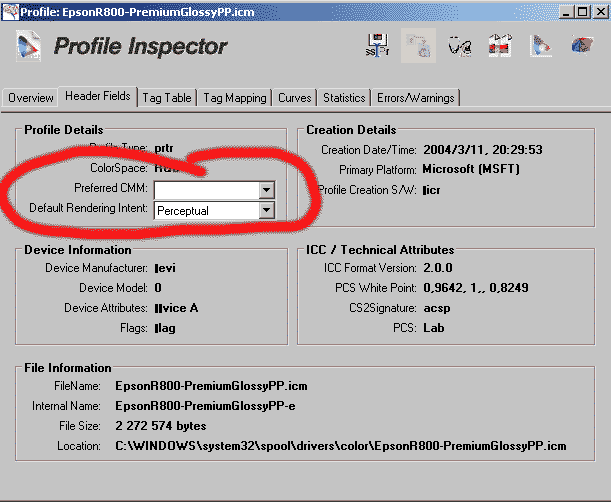The height and width of the screenshot is (502, 611).
Task: Show the Statistics tab
Action: coord(344,97)
